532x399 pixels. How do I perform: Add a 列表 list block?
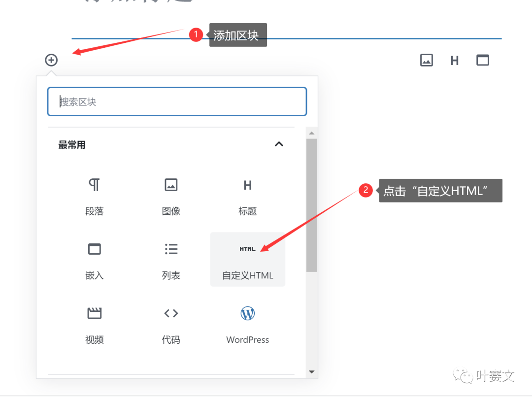pyautogui.click(x=171, y=260)
